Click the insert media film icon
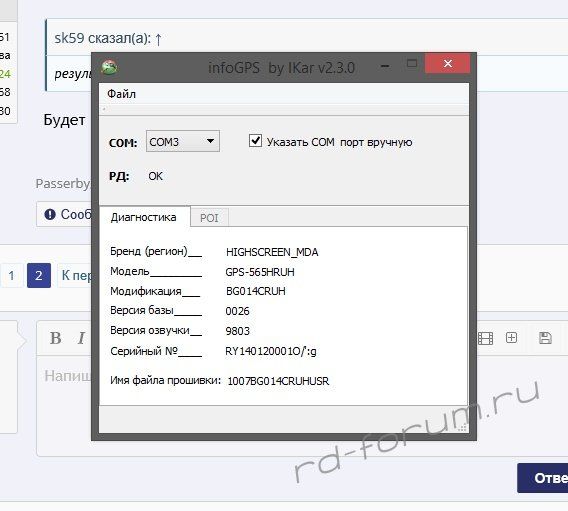Viewport: 568px width, 511px height. pyautogui.click(x=485, y=338)
